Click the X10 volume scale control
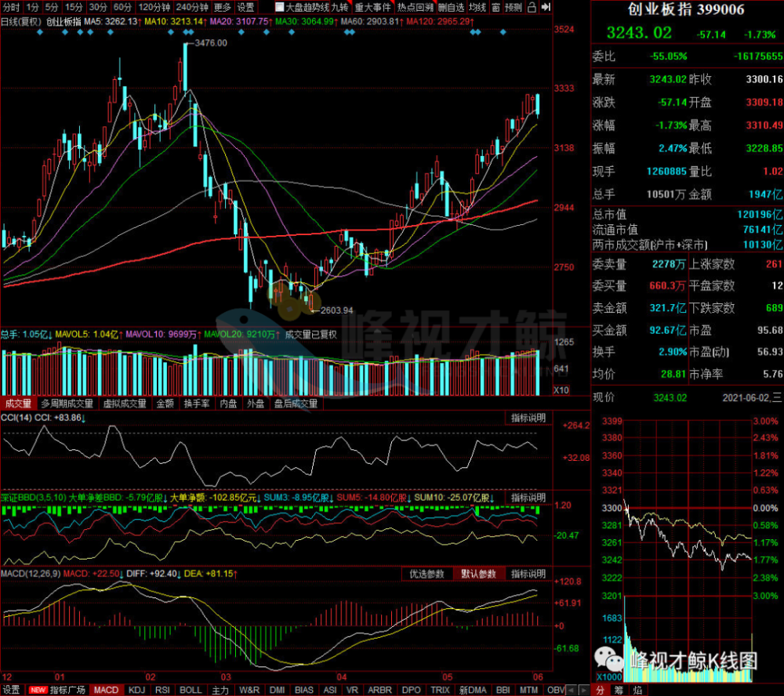The width and height of the screenshot is (784, 696). (x=561, y=390)
